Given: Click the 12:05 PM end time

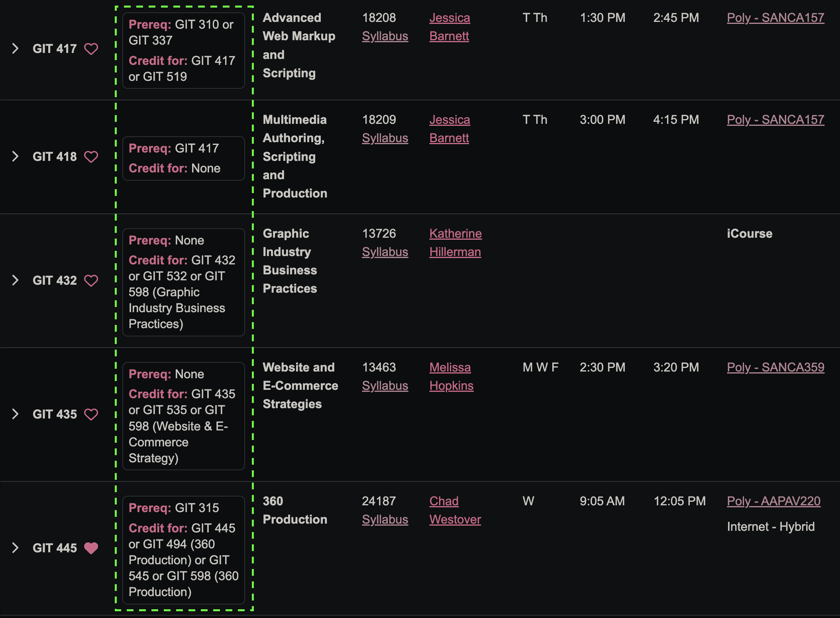Looking at the screenshot, I should pyautogui.click(x=679, y=501).
